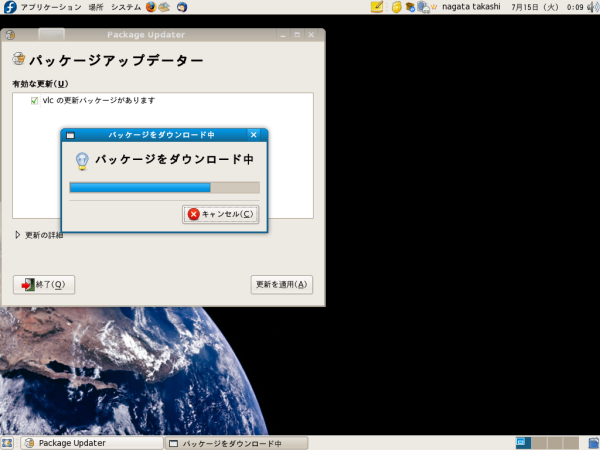Screen dimensions: 600x450
Task: Click the Package Updater window menu icon
Action: pyautogui.click(x=10, y=35)
